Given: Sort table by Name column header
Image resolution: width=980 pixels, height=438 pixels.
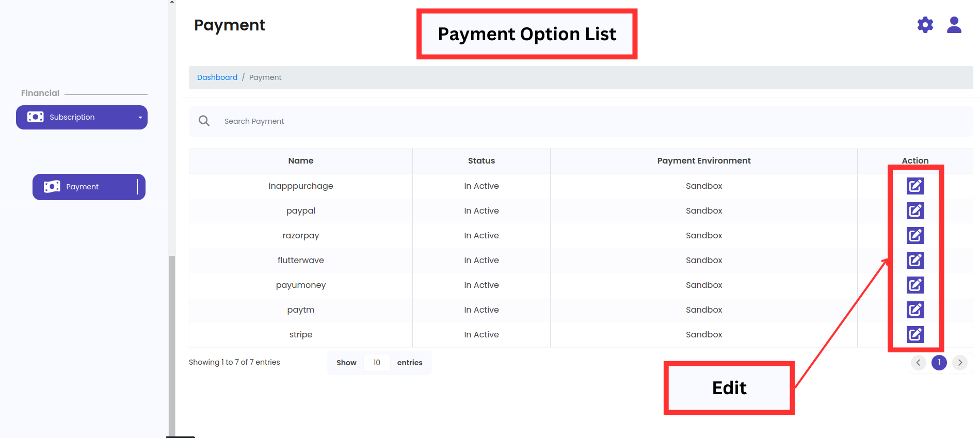Looking at the screenshot, I should point(300,161).
